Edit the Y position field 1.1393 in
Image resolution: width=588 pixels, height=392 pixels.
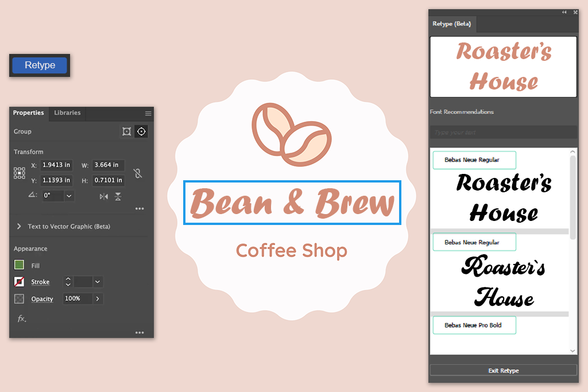[x=56, y=180]
